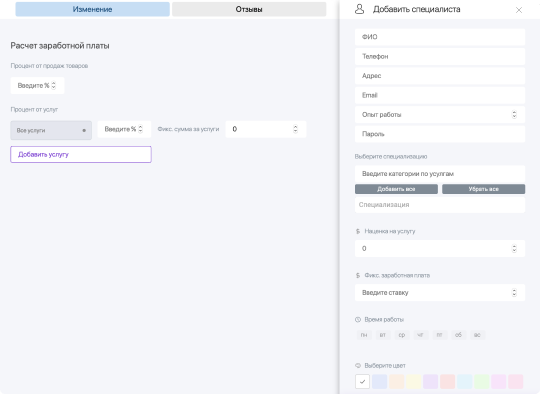Click dollar icon beside Фикс. заработная плата
The width and height of the screenshot is (541, 394).
tap(358, 275)
